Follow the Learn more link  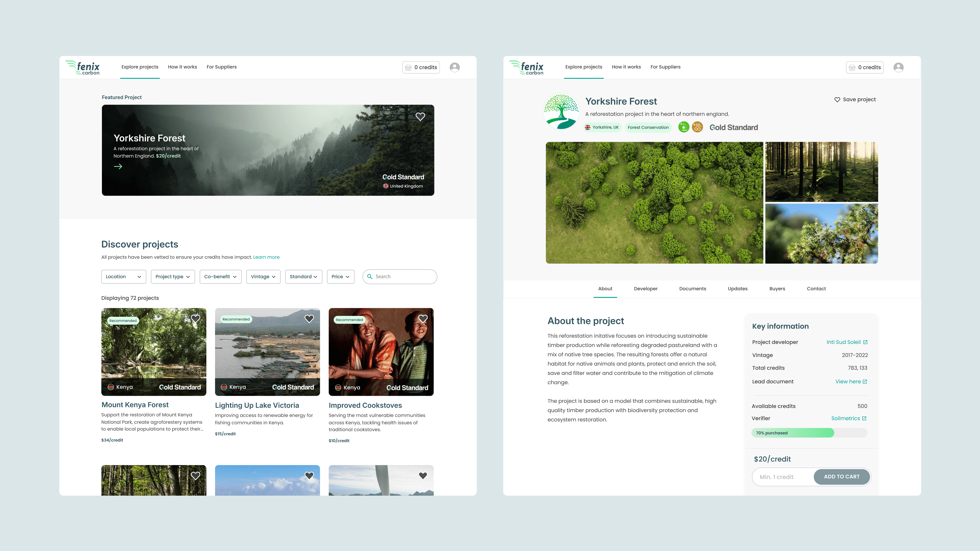[x=266, y=257]
